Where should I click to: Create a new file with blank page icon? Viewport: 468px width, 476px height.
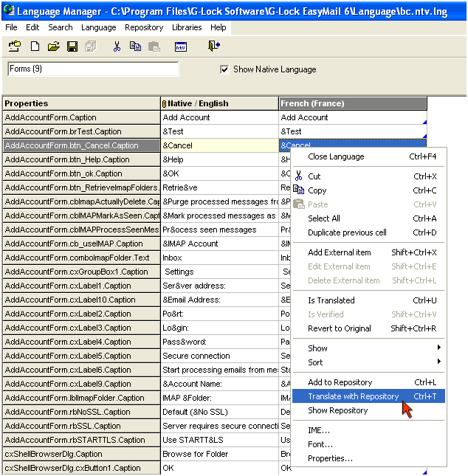tap(35, 46)
